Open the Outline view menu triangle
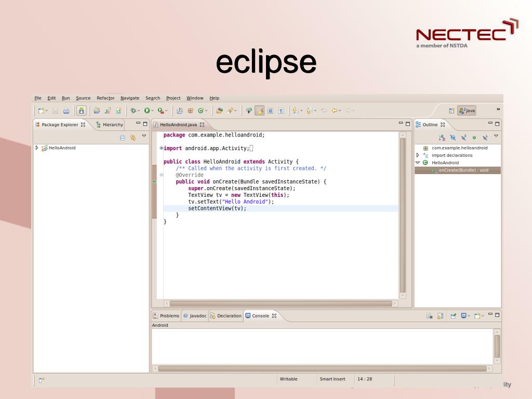Image resolution: width=532 pixels, height=399 pixels. coord(496,136)
